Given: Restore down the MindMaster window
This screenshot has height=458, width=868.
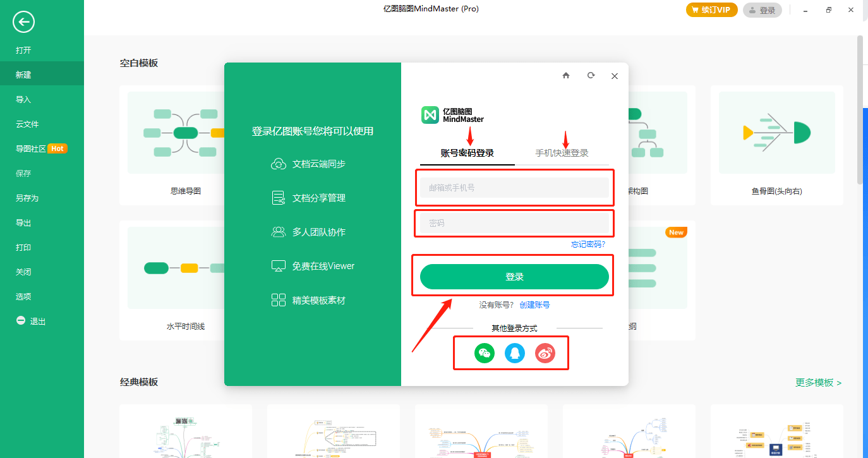Looking at the screenshot, I should pyautogui.click(x=829, y=10).
